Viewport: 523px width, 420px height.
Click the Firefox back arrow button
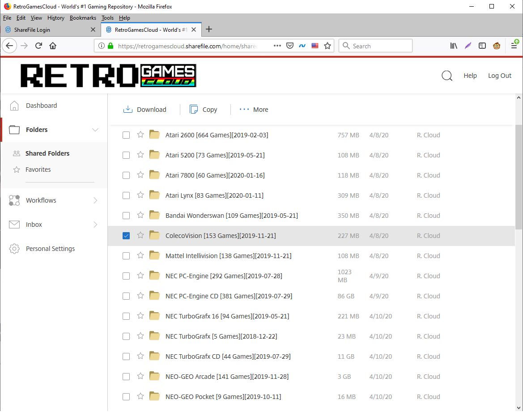point(10,46)
